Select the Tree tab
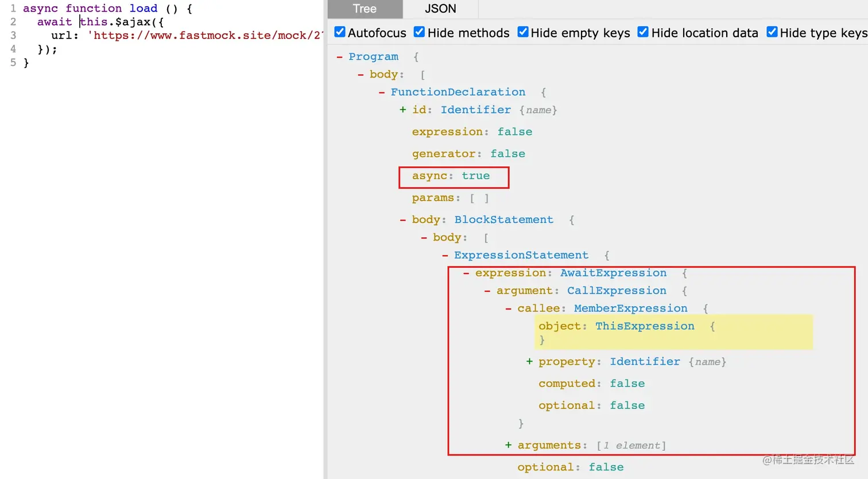The image size is (868, 479). (364, 9)
